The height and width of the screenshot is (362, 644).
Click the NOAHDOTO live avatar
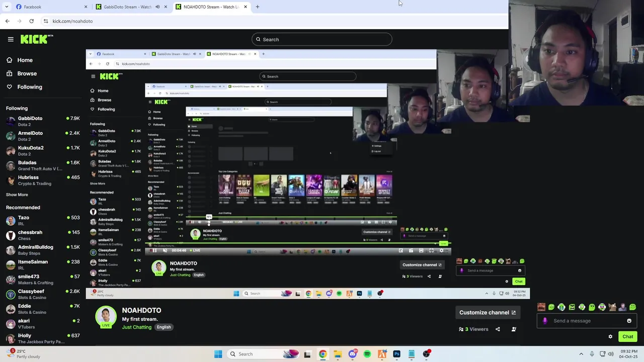tap(106, 317)
